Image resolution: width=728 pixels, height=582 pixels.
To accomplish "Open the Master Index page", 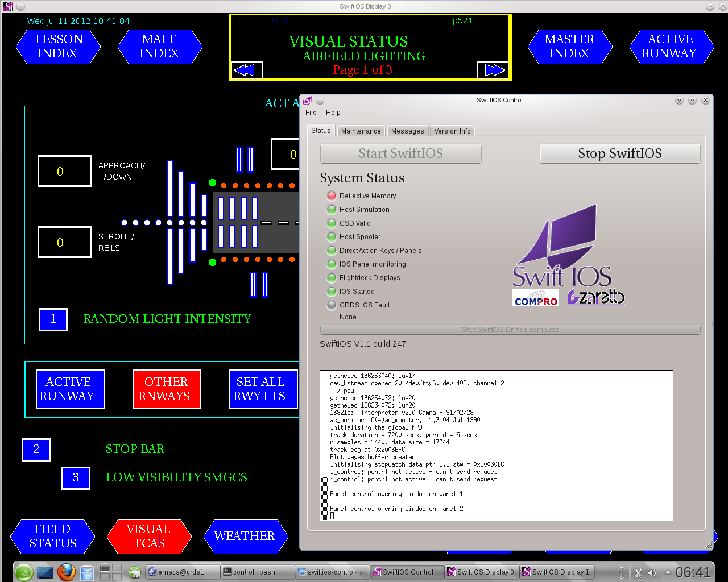I will click(570, 47).
